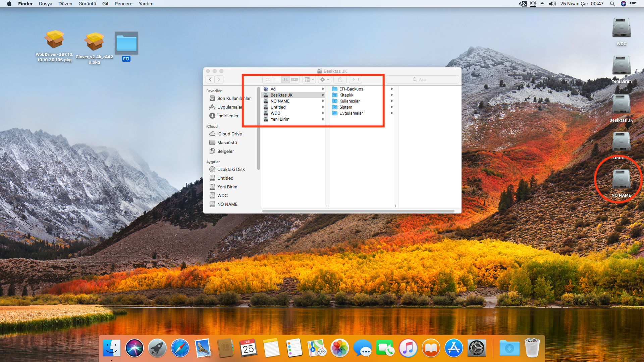The width and height of the screenshot is (644, 362).
Task: Go back with the left arrow button
Action: [210, 79]
